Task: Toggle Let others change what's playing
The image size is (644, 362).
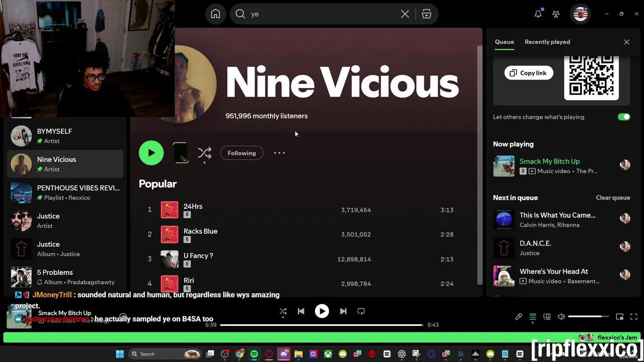Action: (x=624, y=117)
